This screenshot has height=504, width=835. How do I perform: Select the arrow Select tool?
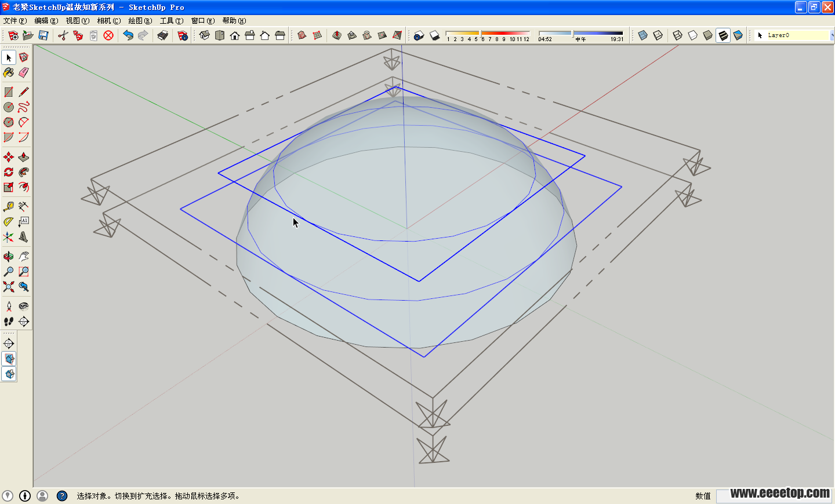9,57
